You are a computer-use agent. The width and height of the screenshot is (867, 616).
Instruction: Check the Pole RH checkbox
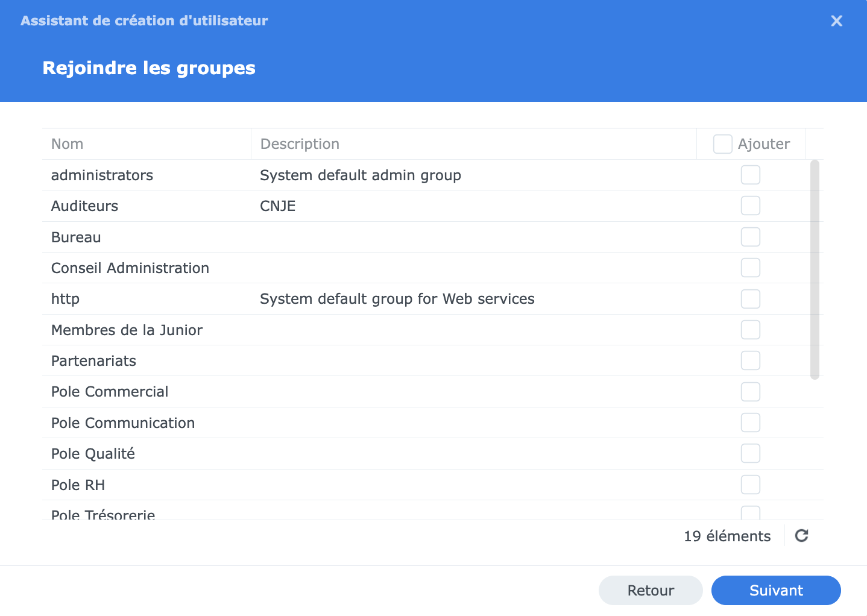751,485
